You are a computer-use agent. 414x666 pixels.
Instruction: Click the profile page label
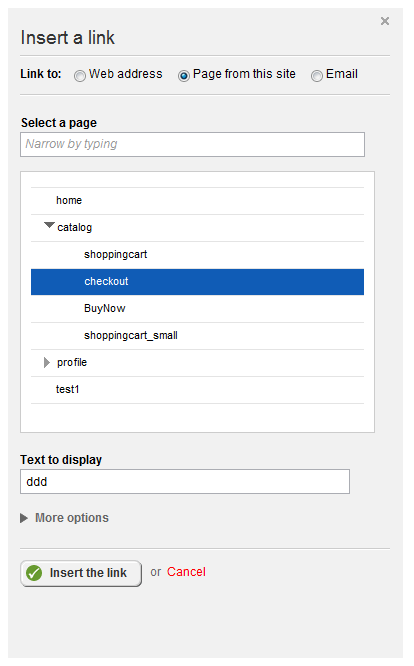click(72, 362)
